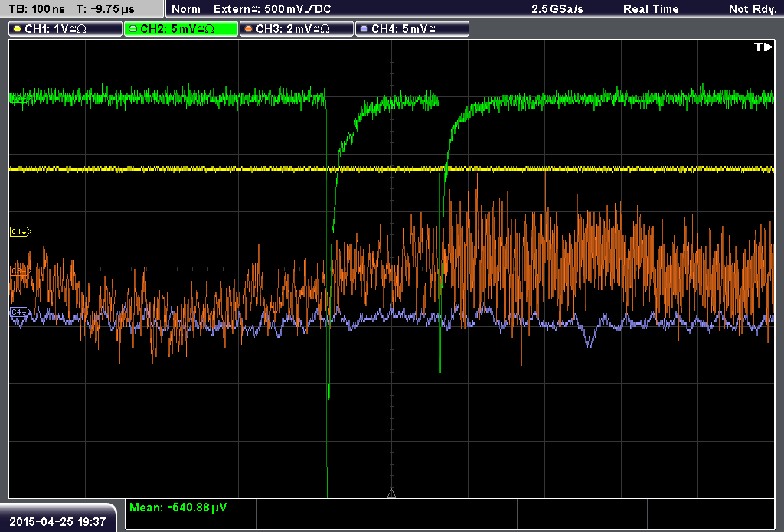
Task: Click the C4 ground level marker
Action: pos(20,312)
